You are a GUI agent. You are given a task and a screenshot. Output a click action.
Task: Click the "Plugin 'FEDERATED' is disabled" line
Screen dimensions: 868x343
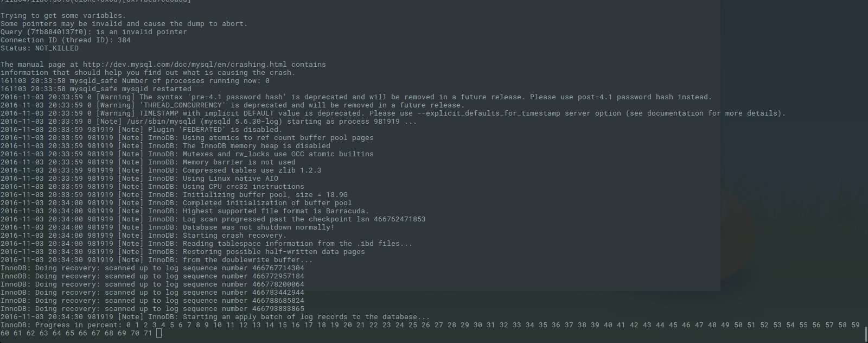215,130
